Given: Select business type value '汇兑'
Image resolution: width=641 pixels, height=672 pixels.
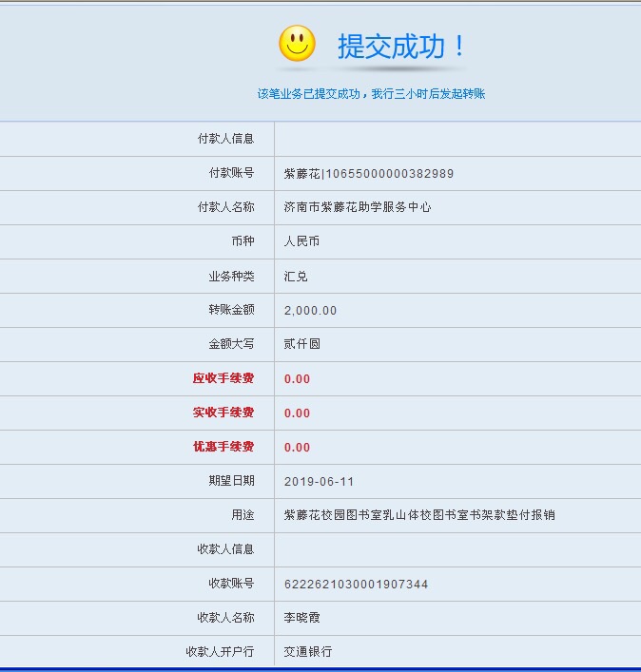Looking at the screenshot, I should point(296,276).
